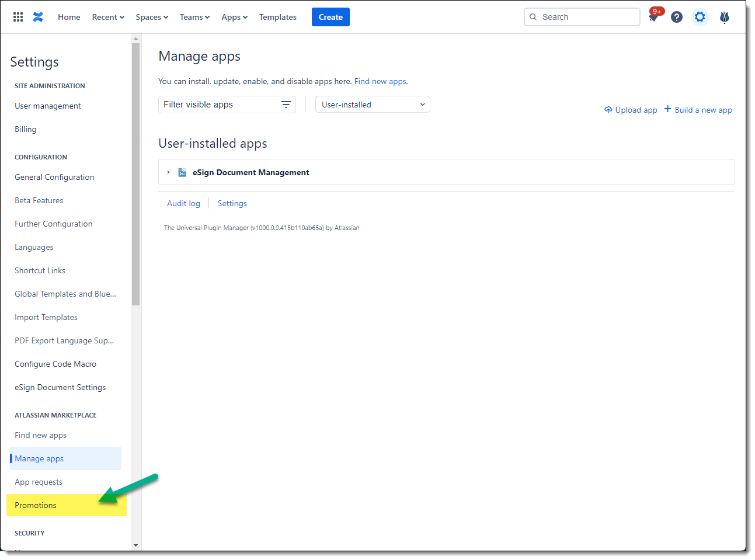Open the user profile avatar
Image resolution: width=755 pixels, height=560 pixels.
(725, 17)
